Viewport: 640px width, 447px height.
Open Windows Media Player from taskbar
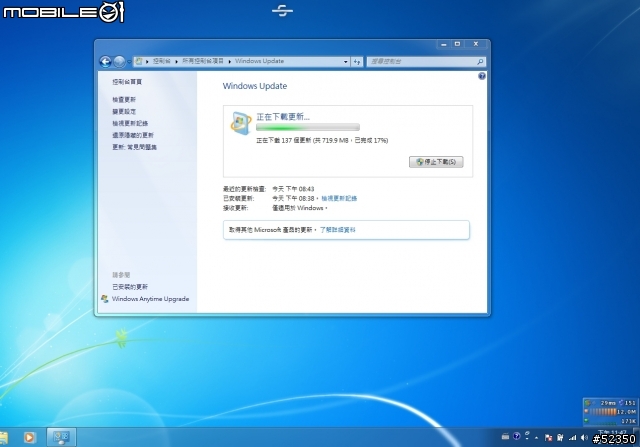coord(29,437)
